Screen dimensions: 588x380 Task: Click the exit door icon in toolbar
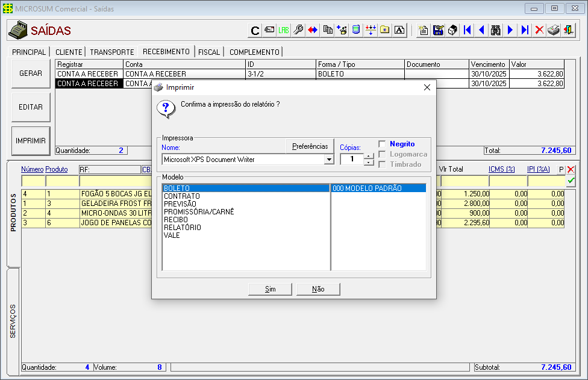tap(568, 30)
